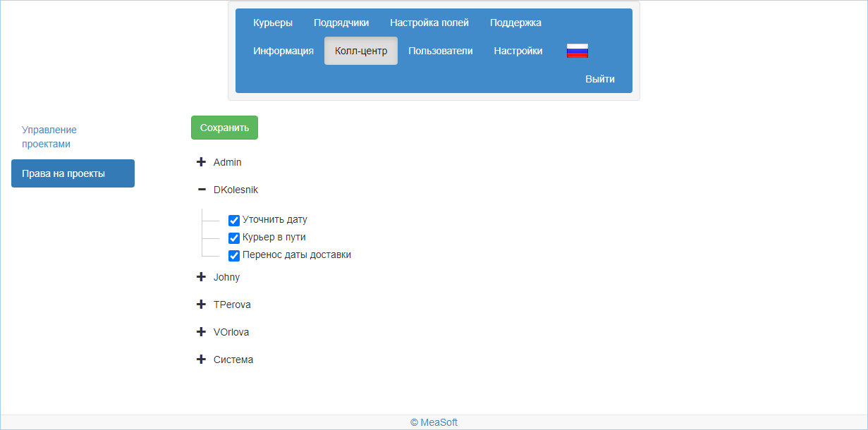Click the Выйти logout link
This screenshot has height=430, width=868.
point(600,79)
